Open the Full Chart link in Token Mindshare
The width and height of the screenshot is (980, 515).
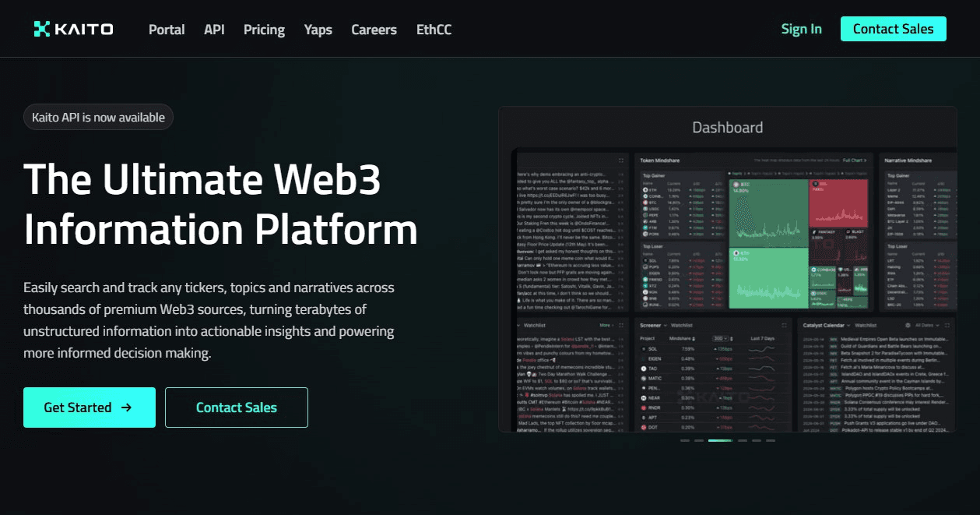(855, 160)
